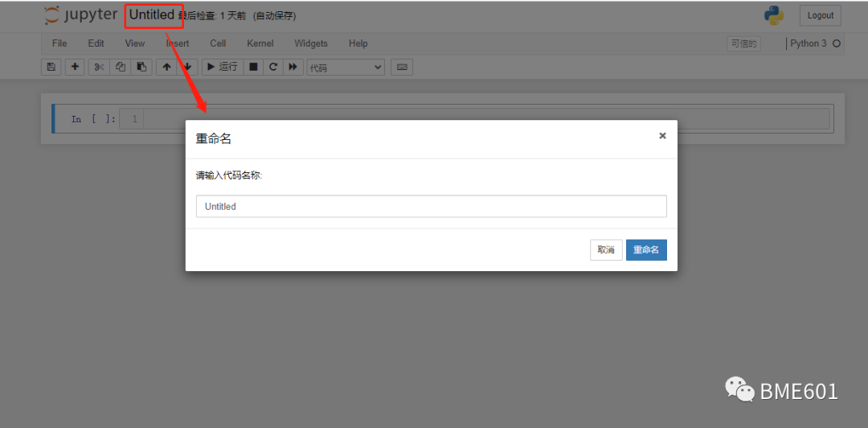Click the 运行 run button

223,67
